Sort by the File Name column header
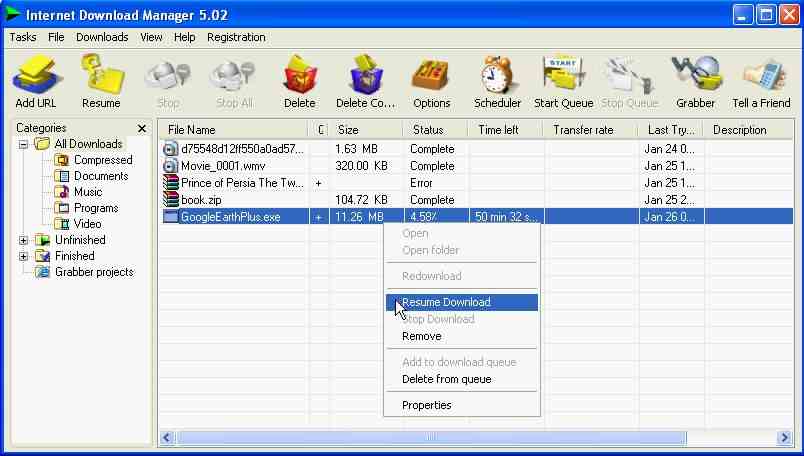This screenshot has width=804, height=456. point(233,130)
